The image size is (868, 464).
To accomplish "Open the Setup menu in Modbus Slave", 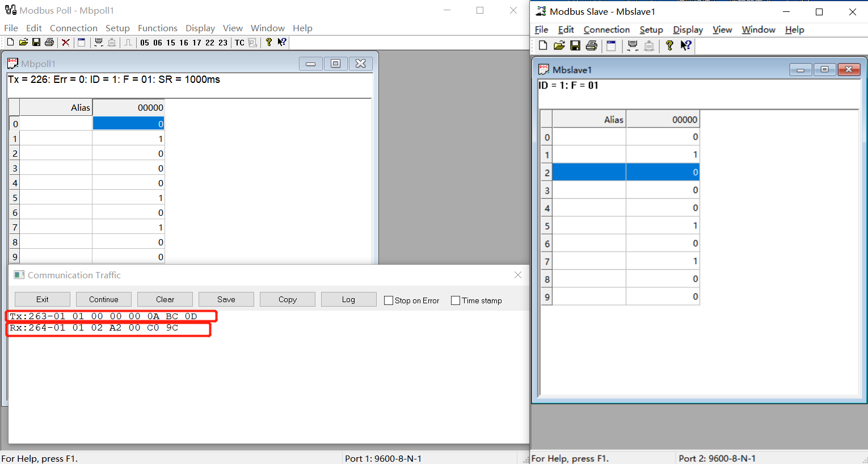I will click(651, 30).
